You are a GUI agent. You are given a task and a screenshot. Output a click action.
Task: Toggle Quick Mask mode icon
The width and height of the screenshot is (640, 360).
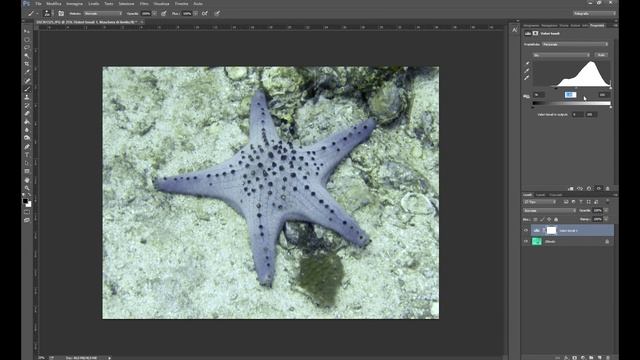pos(27,212)
